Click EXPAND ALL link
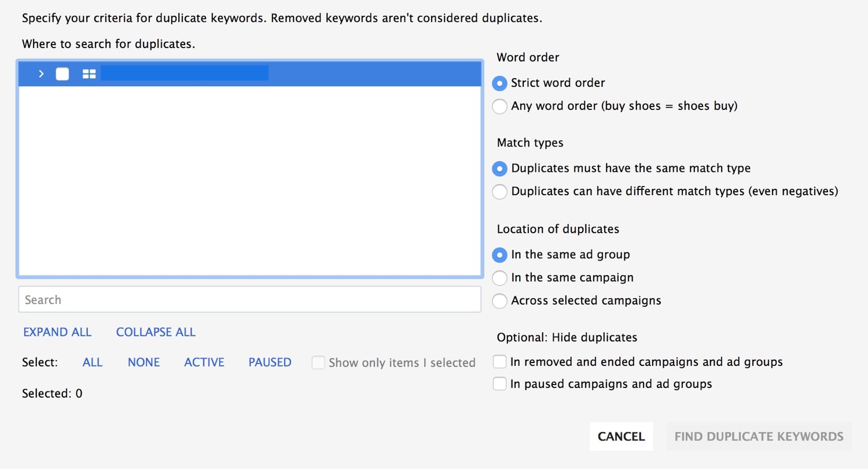This screenshot has height=469, width=868. point(57,332)
